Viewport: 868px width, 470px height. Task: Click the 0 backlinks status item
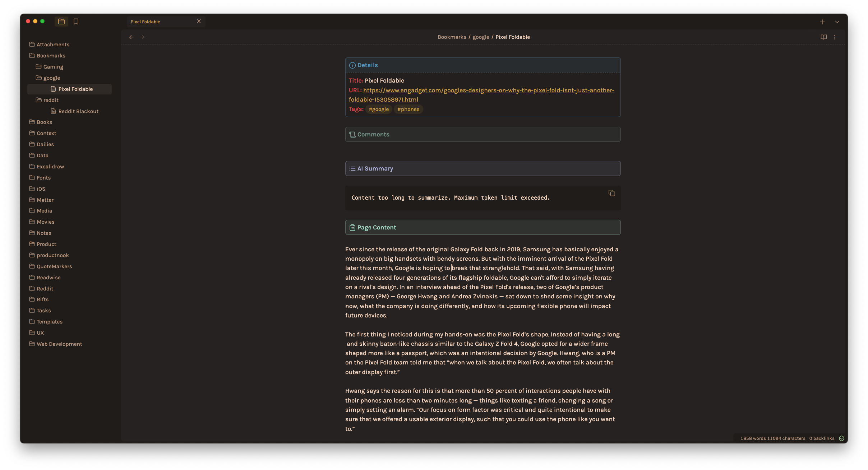click(822, 438)
